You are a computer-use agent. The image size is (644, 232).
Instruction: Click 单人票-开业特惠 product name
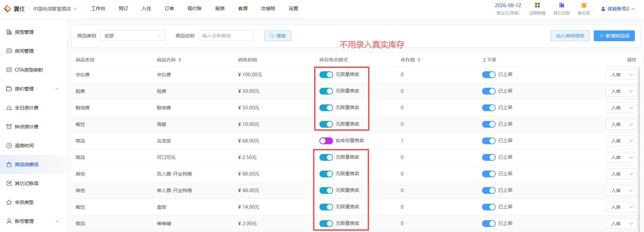click(174, 190)
